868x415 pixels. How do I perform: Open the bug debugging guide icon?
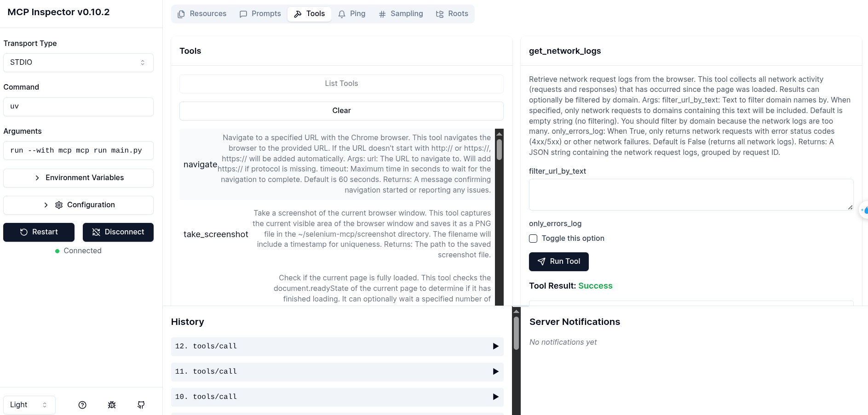(x=112, y=405)
